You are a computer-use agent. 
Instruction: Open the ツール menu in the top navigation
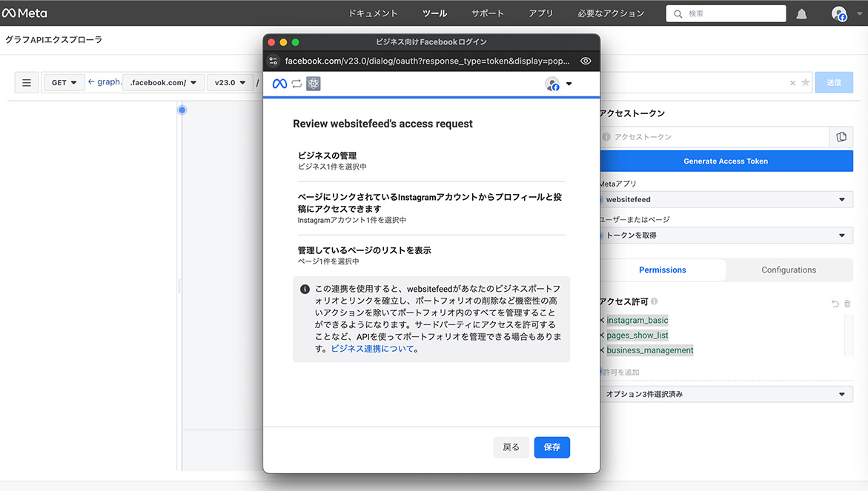pos(434,13)
